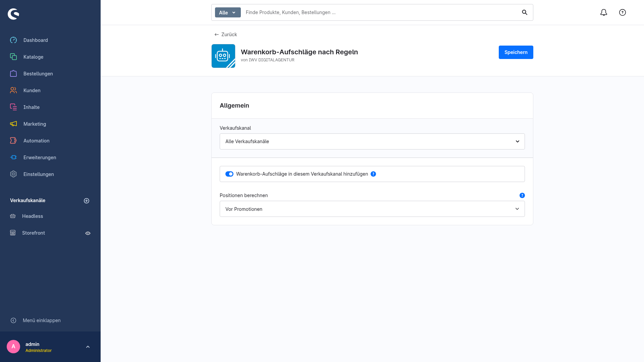This screenshot has width=644, height=362.
Task: Click the Kataloge icon in sidebar
Action: coord(13,57)
